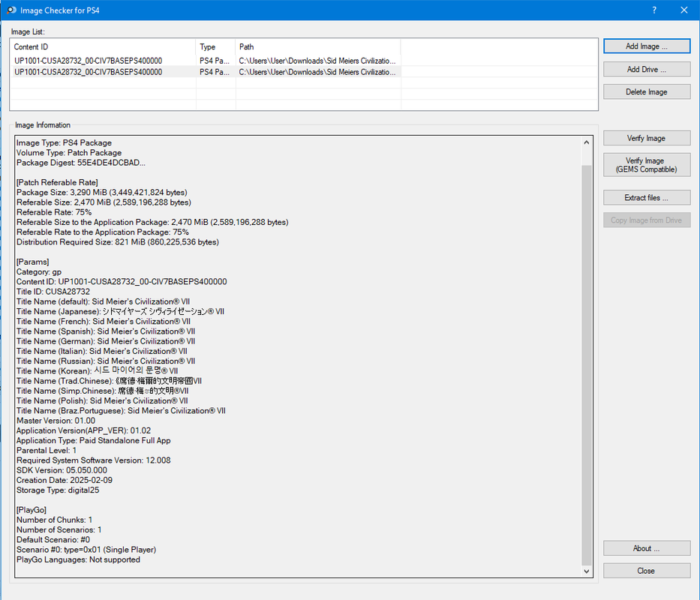Click the Image Checker app icon in title bar

[11, 10]
